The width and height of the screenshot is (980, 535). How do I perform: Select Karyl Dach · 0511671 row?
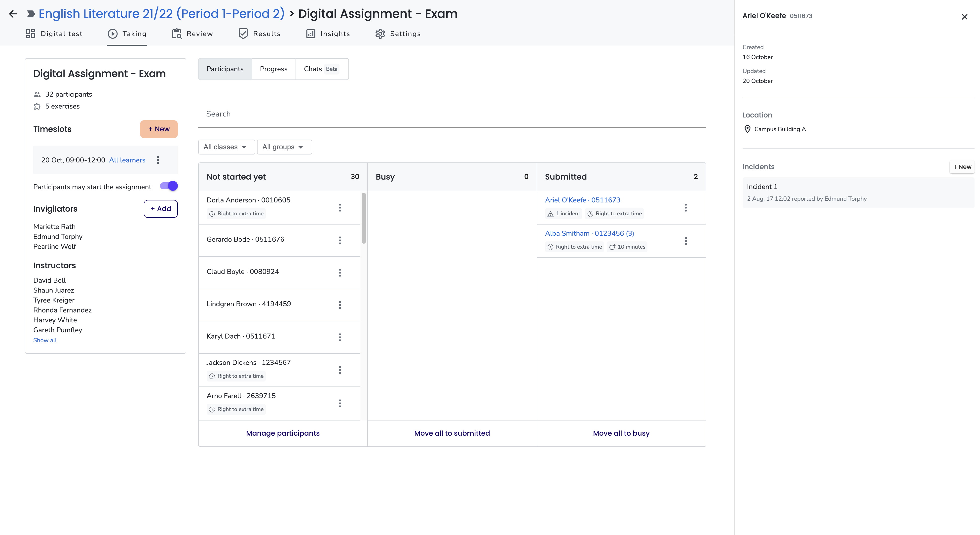pos(279,338)
